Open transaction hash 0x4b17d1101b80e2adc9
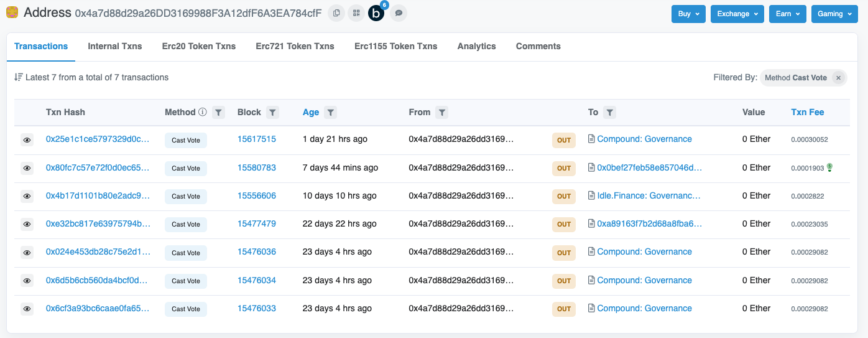The width and height of the screenshot is (868, 338). (98, 195)
